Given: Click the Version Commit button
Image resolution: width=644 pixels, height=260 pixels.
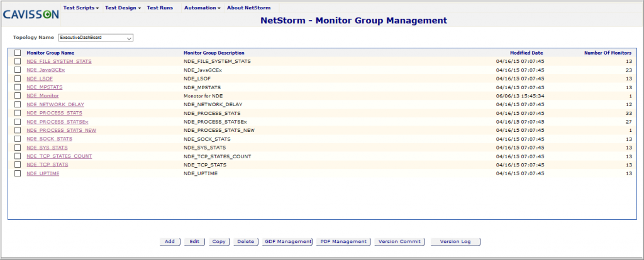Looking at the screenshot, I should [399, 242].
